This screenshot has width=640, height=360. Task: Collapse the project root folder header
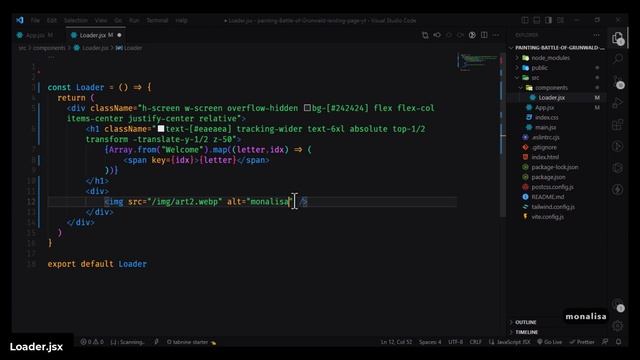(x=558, y=48)
